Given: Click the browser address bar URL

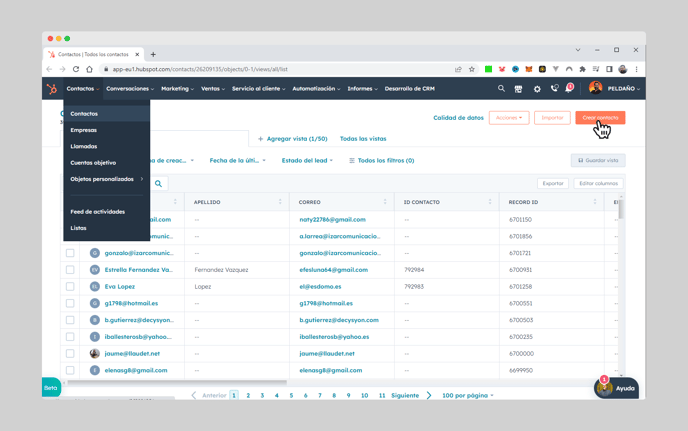Looking at the screenshot, I should click(x=200, y=69).
